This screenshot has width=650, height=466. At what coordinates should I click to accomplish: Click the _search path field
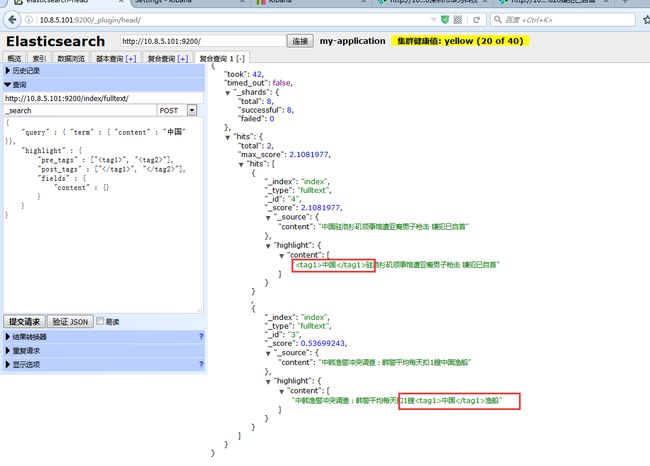(80, 111)
